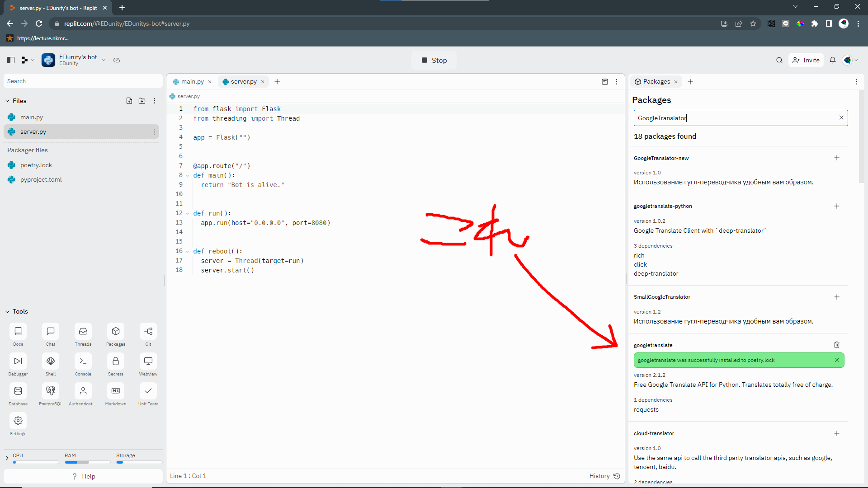This screenshot has height=488, width=868.
Task: Click the RAM usage bar
Action: point(87,462)
